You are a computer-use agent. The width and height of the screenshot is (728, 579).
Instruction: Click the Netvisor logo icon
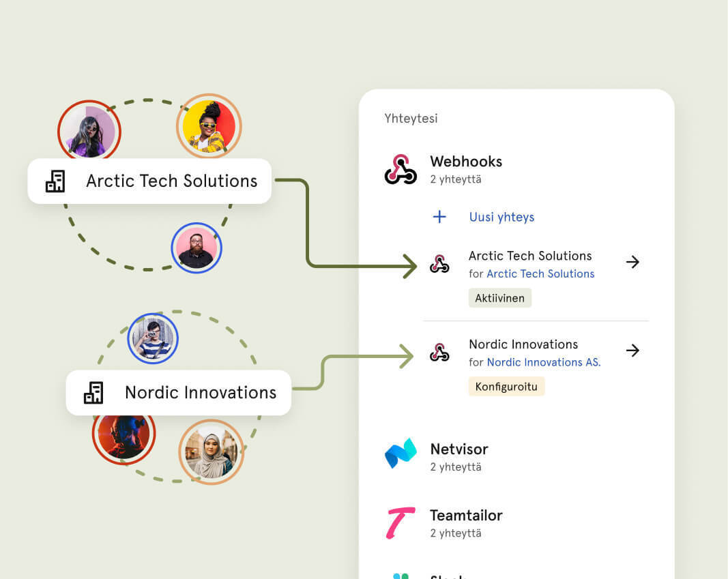click(401, 454)
